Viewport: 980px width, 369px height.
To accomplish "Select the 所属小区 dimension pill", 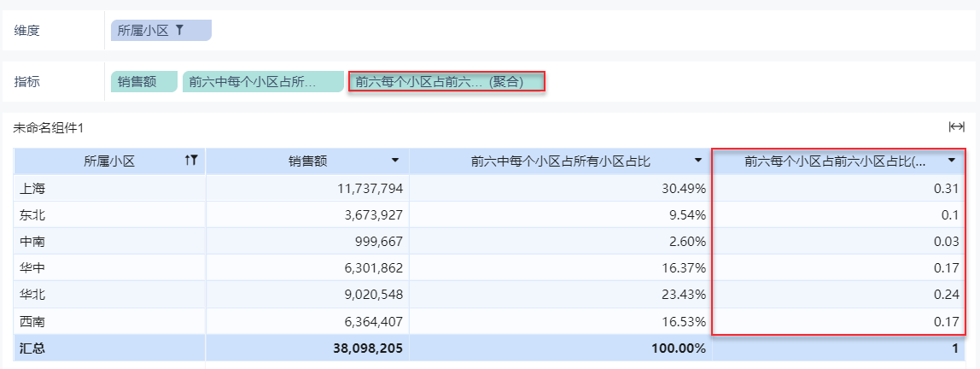I will point(161,30).
